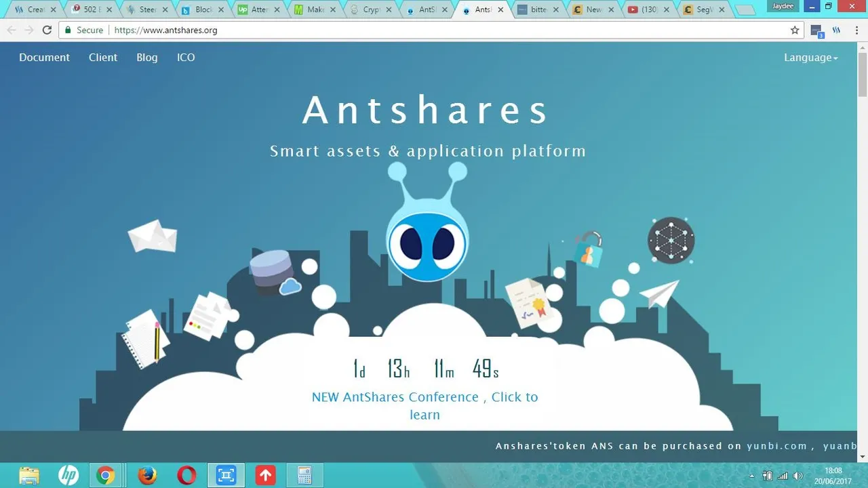Click the Jaydee profile button
This screenshot has width=868, height=488.
pyautogui.click(x=783, y=6)
